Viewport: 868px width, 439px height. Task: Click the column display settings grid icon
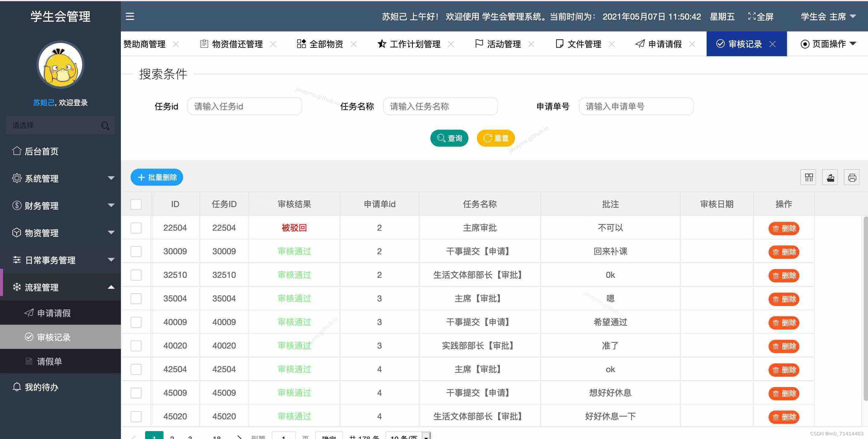click(808, 177)
